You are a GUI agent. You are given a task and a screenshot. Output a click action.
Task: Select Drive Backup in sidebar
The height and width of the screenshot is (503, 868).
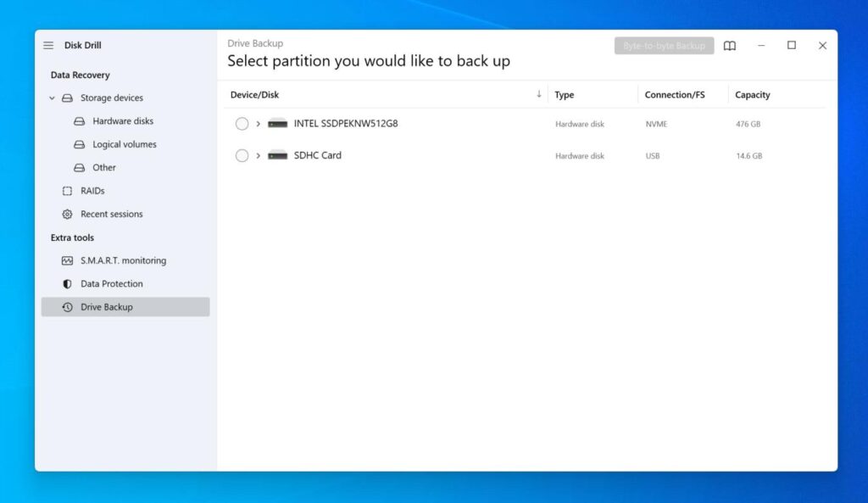(125, 307)
